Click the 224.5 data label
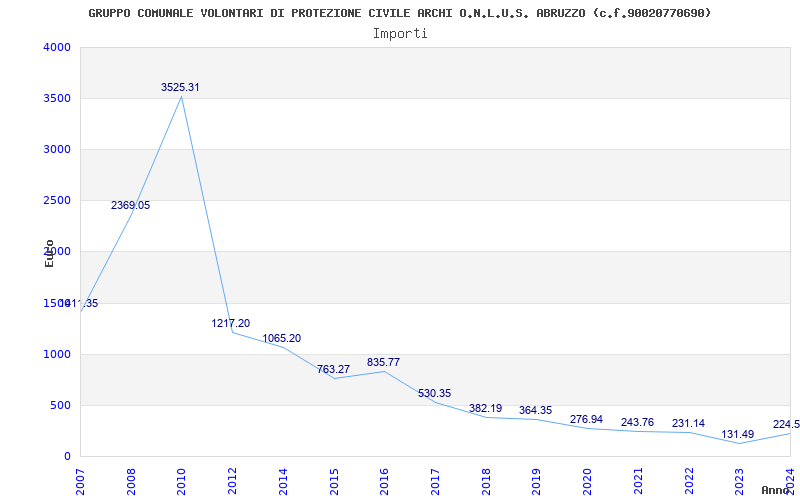Image resolution: width=800 pixels, height=500 pixels. click(x=786, y=425)
